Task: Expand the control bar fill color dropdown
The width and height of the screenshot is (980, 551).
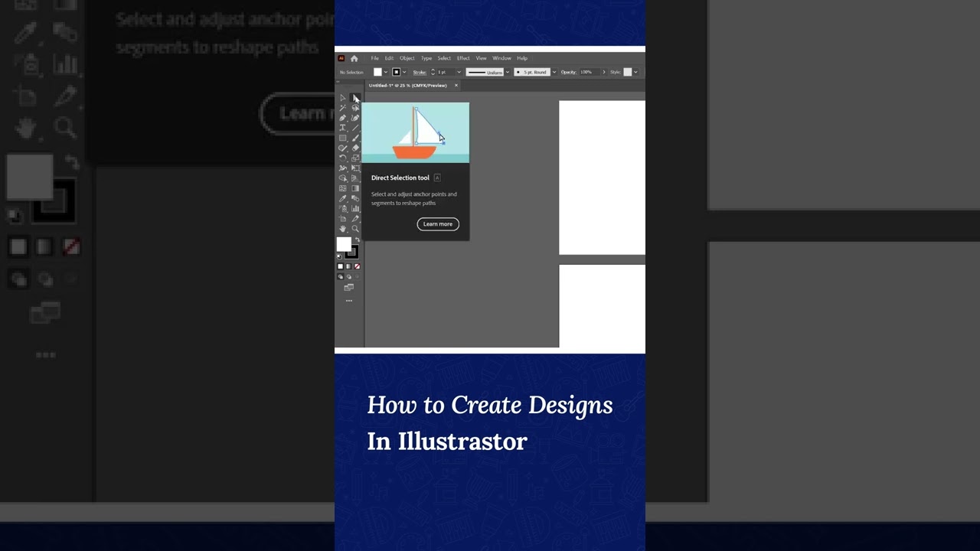Action: (386, 72)
